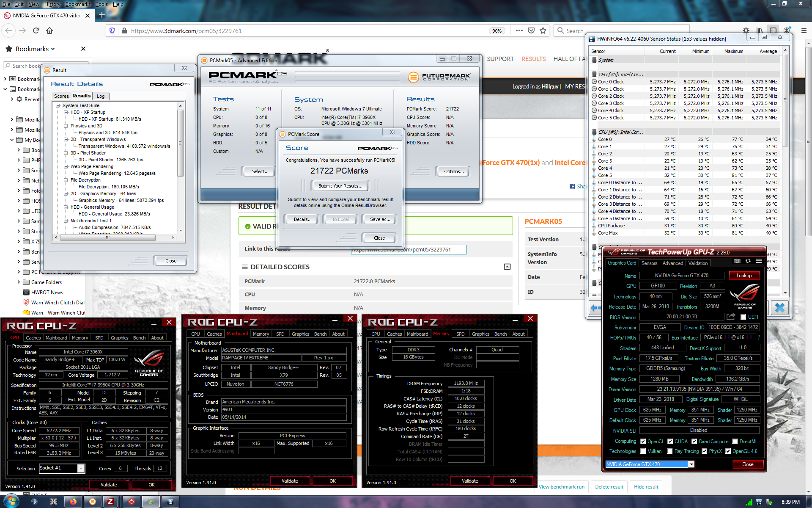The width and height of the screenshot is (812, 508).
Task: Open Firefox from the taskbar
Action: 73,502
